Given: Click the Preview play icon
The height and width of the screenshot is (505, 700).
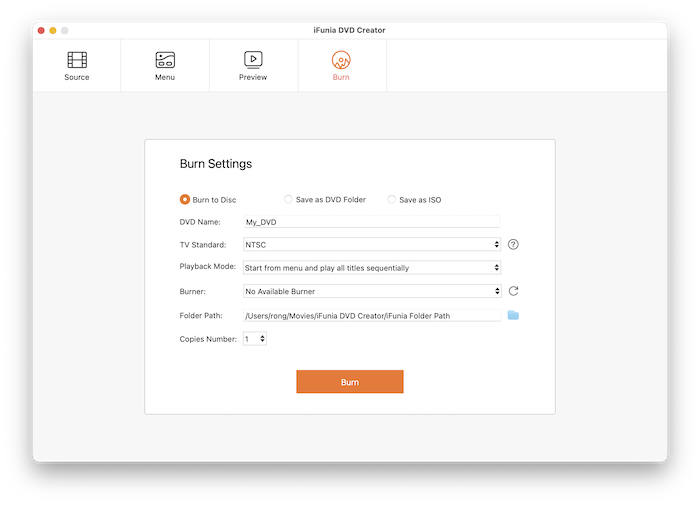Looking at the screenshot, I should pyautogui.click(x=253, y=60).
